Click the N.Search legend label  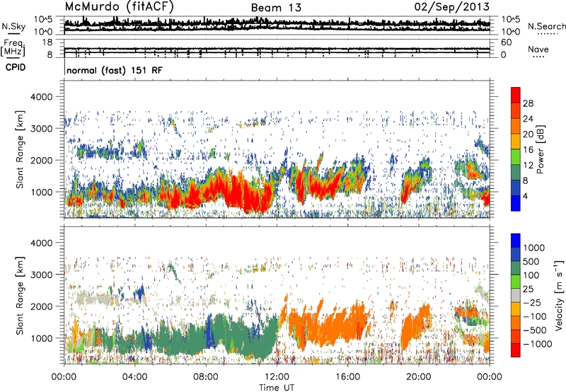pyautogui.click(x=547, y=26)
